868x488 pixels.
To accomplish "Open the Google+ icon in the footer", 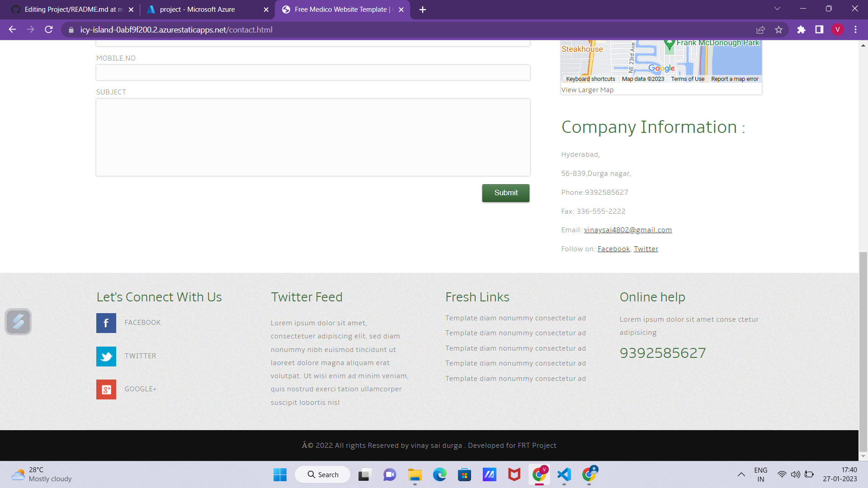I will click(x=106, y=389).
